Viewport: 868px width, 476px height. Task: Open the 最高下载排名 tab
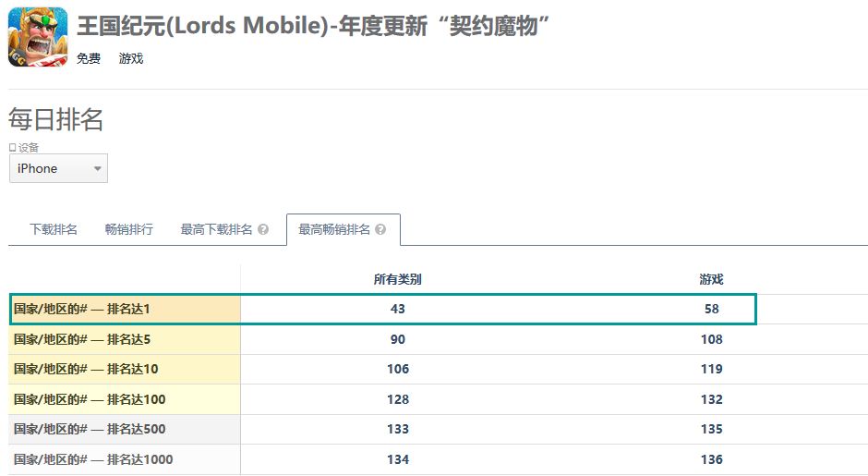point(216,230)
